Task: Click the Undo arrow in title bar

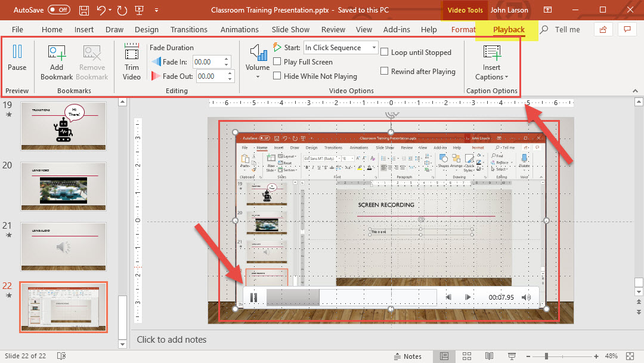Action: [101, 10]
